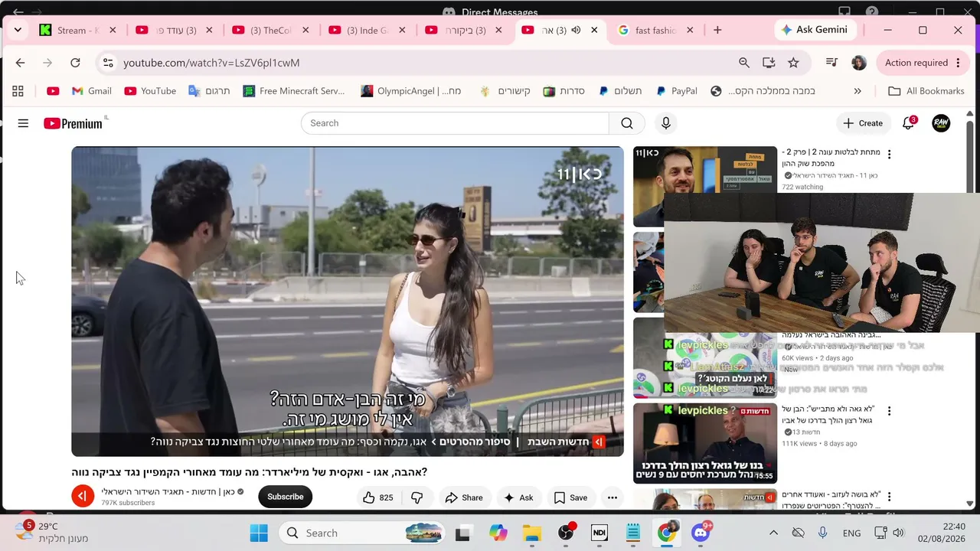Close the fast fashion tab
Image resolution: width=980 pixels, height=551 pixels.
pos(690,30)
